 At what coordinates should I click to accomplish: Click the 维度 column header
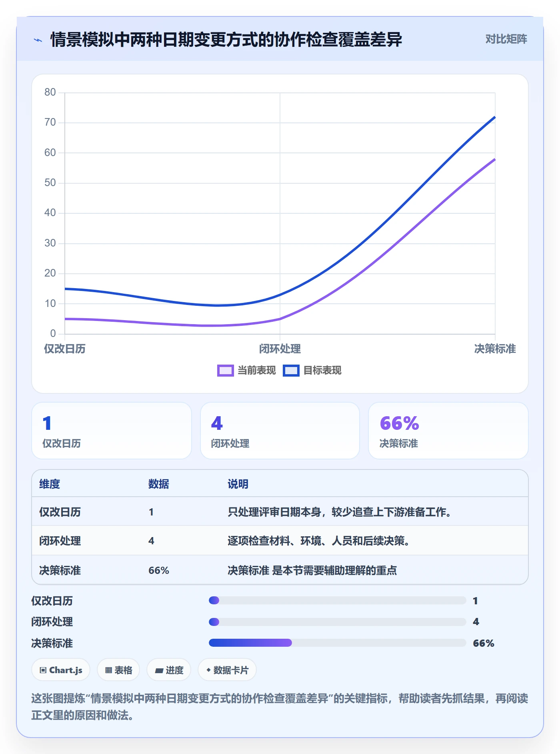point(50,484)
